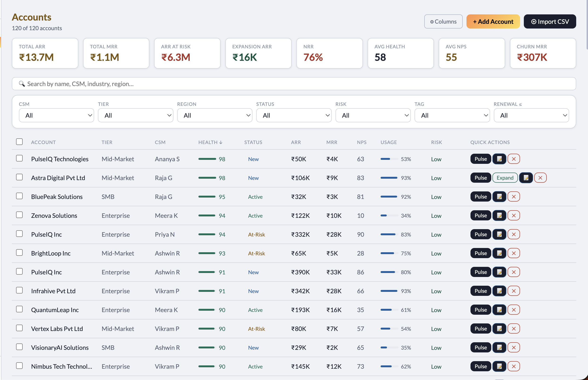
Task: Check the Astra Digital Pvt Ltd checkbox
Action: click(19, 177)
